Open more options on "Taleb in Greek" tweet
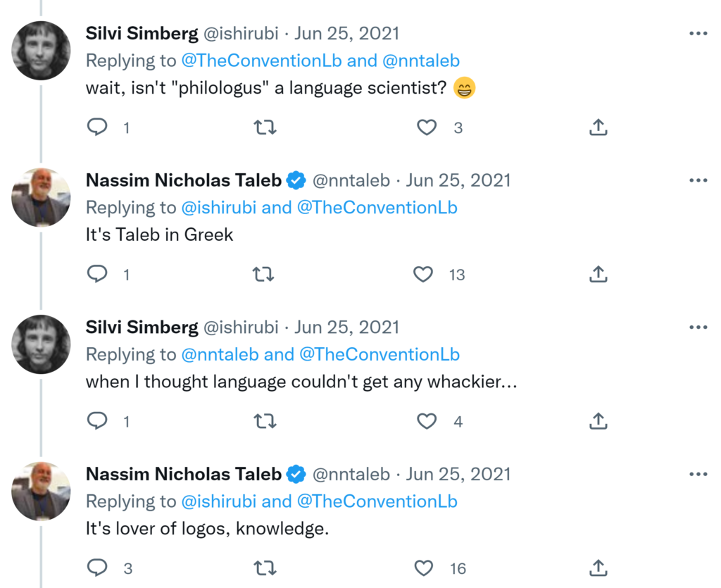Viewport: 721px width, 588px height. 698,180
